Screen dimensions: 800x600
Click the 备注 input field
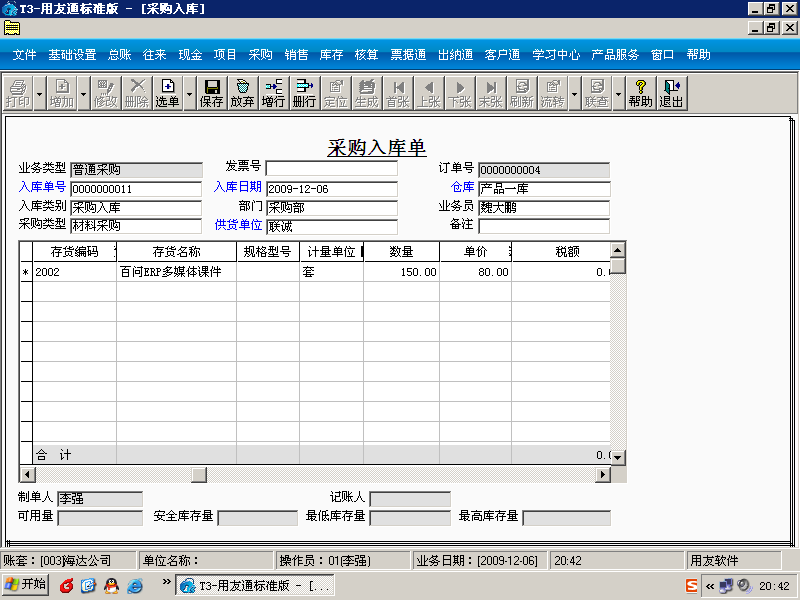point(544,226)
